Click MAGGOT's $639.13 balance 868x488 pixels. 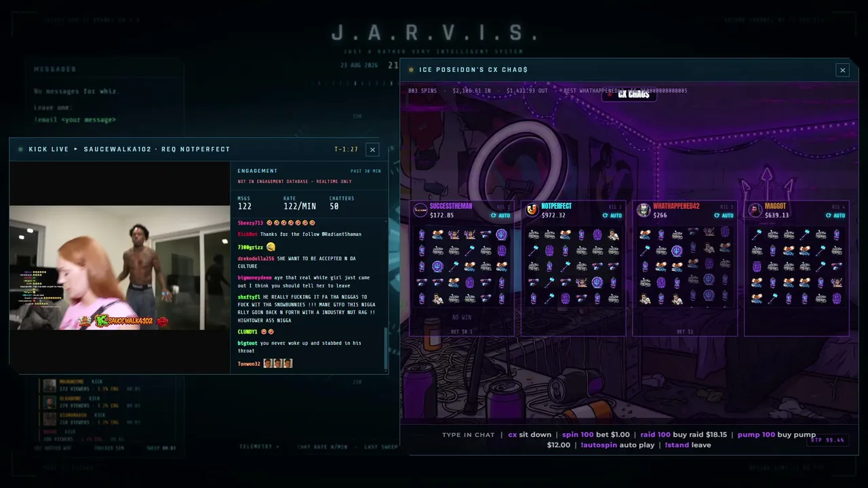[x=776, y=216]
